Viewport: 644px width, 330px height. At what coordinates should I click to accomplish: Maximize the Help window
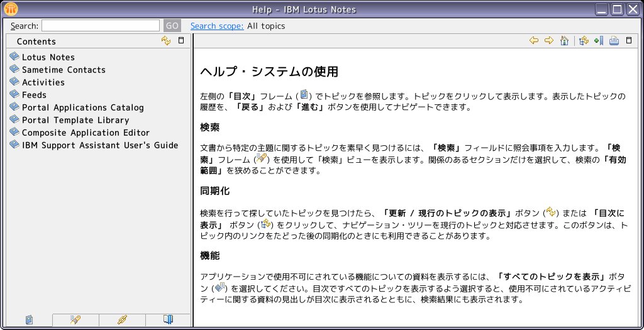point(618,9)
